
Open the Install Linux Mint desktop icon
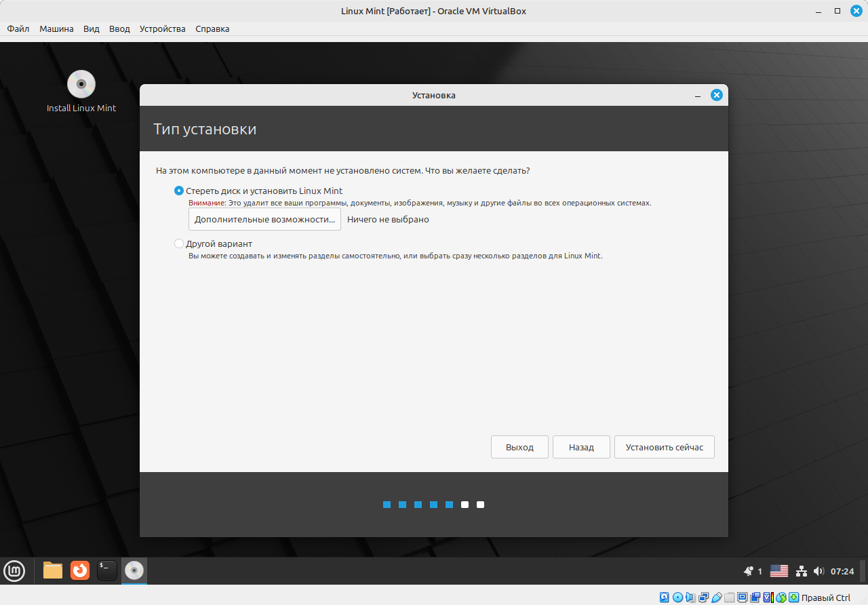pos(81,91)
